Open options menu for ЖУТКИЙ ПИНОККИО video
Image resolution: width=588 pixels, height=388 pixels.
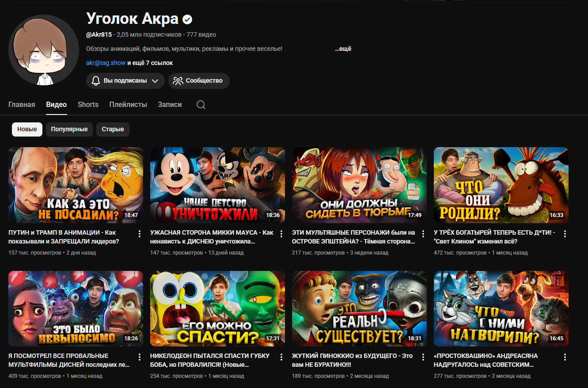423,357
